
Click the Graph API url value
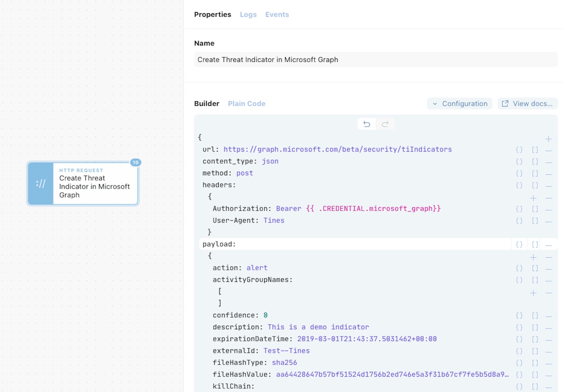[x=337, y=150]
